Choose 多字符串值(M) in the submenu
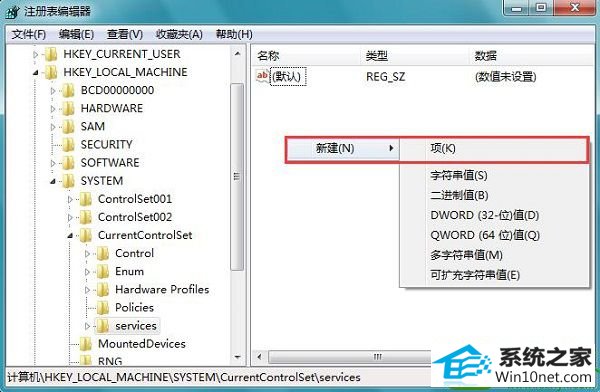This screenshot has width=600, height=392. click(494, 255)
